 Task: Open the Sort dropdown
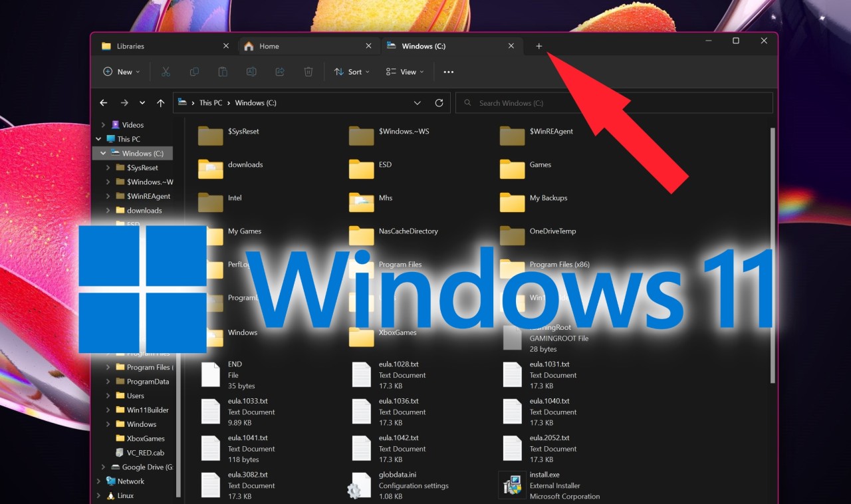351,72
